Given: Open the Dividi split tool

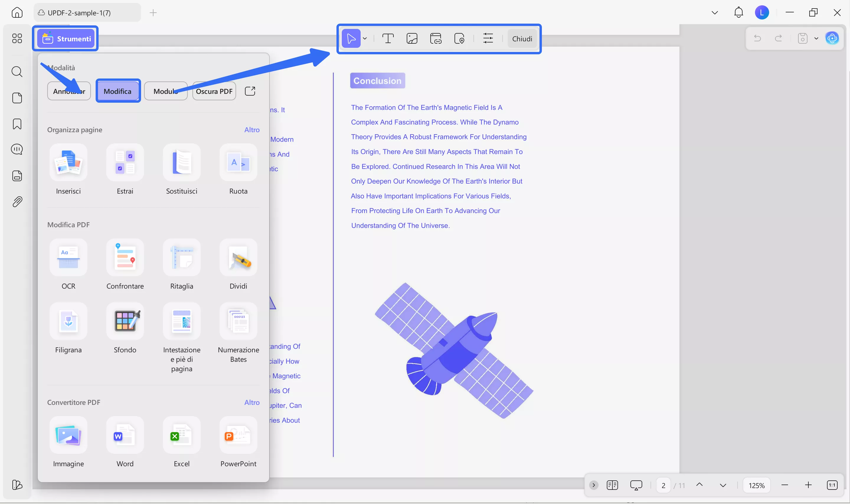Looking at the screenshot, I should point(238,265).
